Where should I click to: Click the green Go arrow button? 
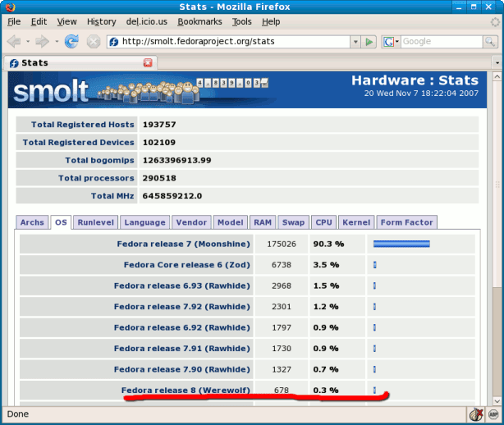(x=369, y=42)
